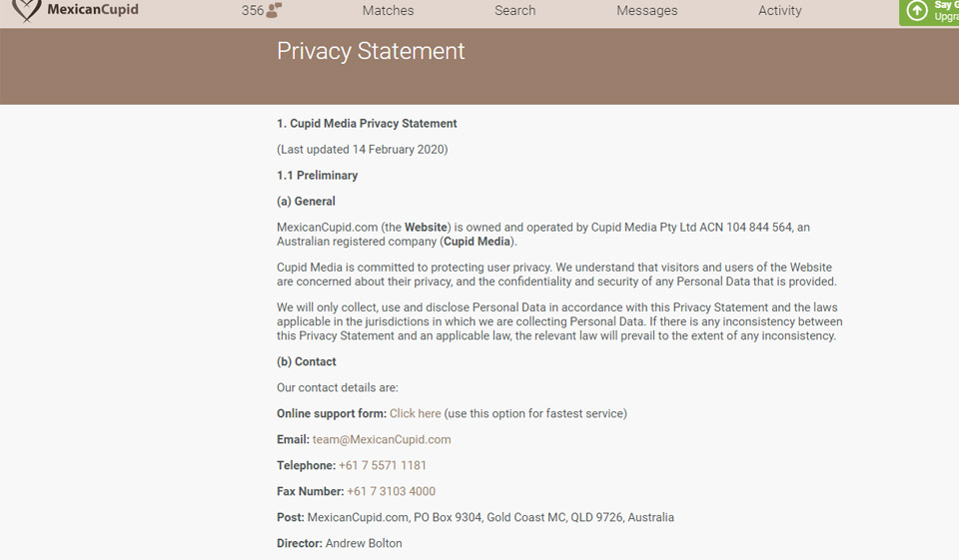This screenshot has height=560, width=959.
Task: Click the director name Andrew Bolton
Action: coord(364,543)
